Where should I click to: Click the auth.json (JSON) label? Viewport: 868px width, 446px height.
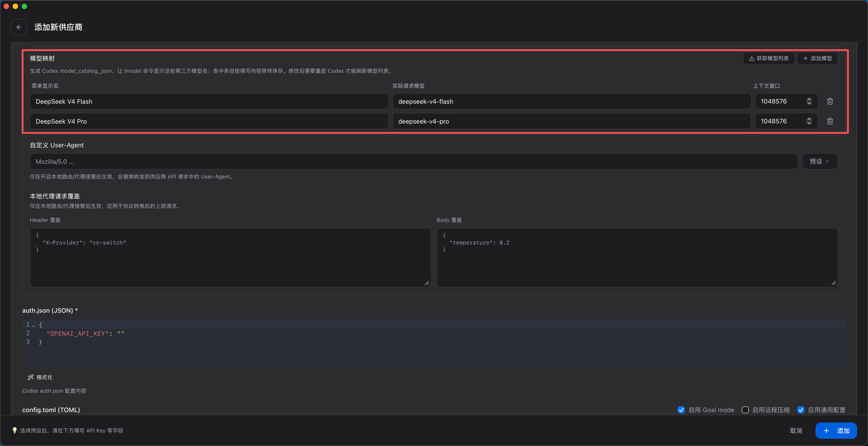pyautogui.click(x=50, y=311)
